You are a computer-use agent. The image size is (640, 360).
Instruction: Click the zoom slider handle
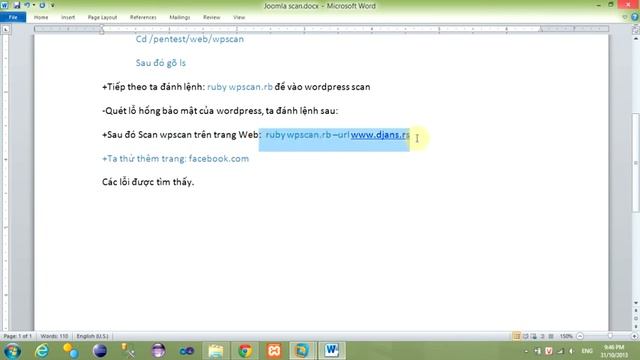[610, 336]
